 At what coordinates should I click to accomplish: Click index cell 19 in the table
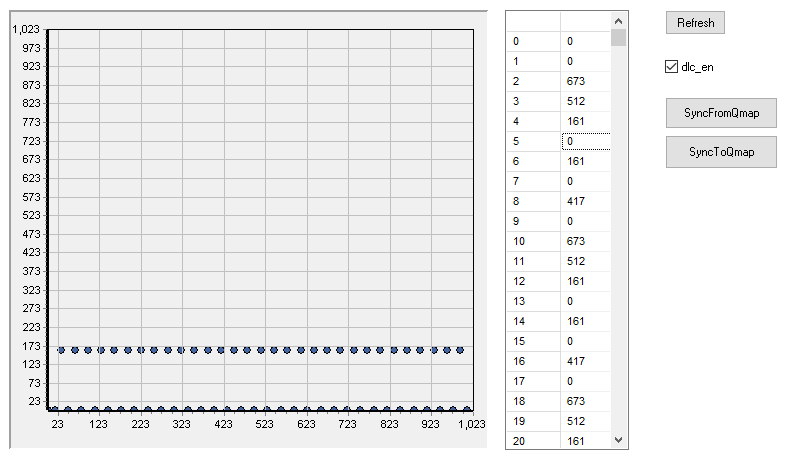533,421
